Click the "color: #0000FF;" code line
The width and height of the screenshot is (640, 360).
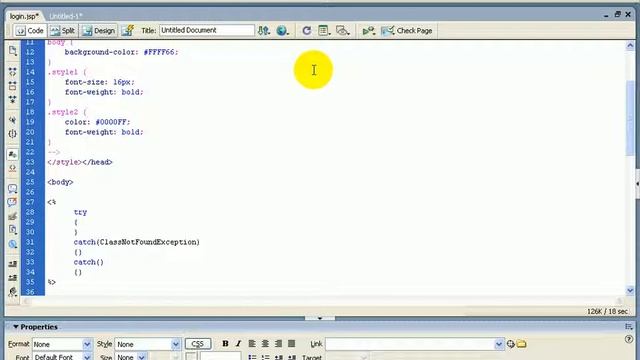click(x=97, y=122)
